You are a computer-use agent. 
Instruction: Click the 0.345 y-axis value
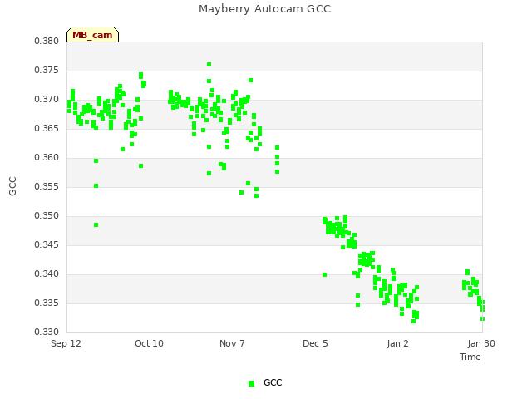(x=47, y=244)
